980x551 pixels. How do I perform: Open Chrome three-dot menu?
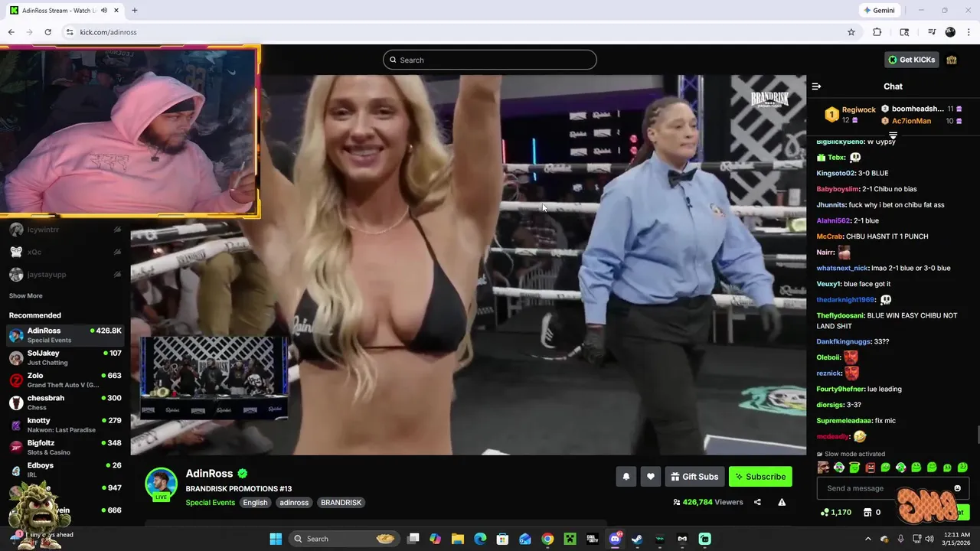[x=969, y=32]
